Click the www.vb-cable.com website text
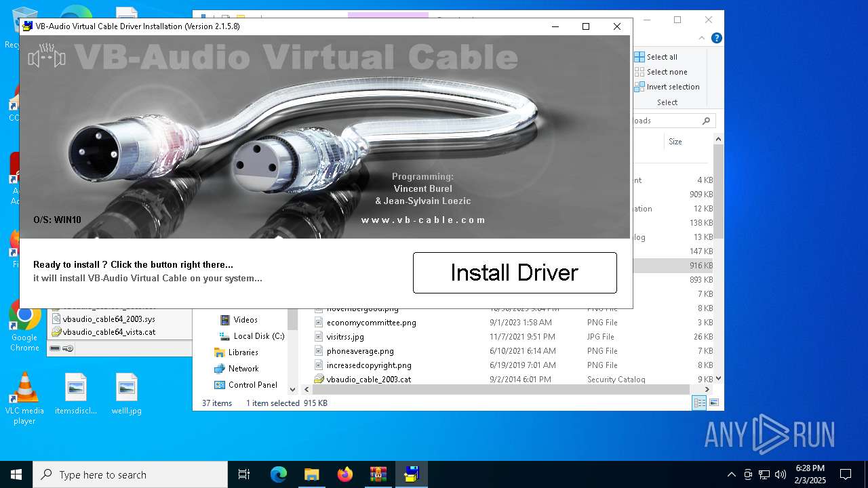The height and width of the screenshot is (488, 868). pos(424,220)
